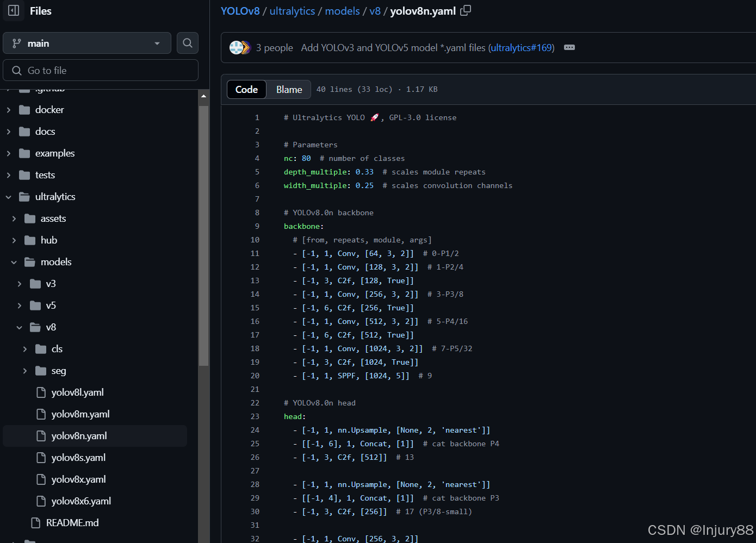This screenshot has width=756, height=543.
Task: Click the depth_multiple key in code
Action: point(315,172)
